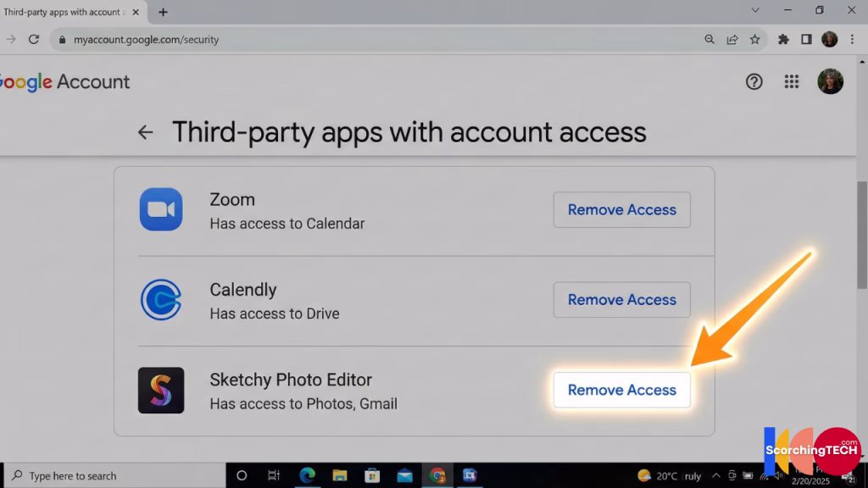Click the share icon in the toolbar
This screenshot has height=488, width=868.
[x=732, y=39]
